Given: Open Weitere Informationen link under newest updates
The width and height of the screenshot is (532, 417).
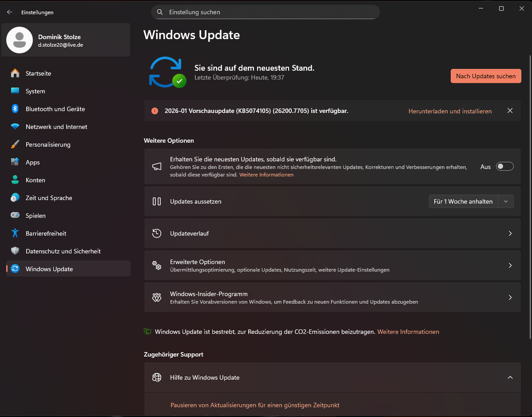Looking at the screenshot, I should click(266, 175).
